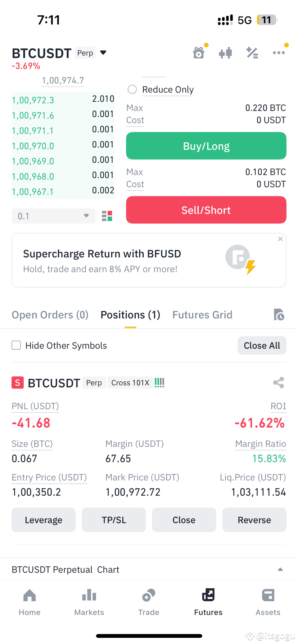Screen dimensions: 298x644
Task: Tap the green Buy/Long button
Action: click(x=206, y=146)
